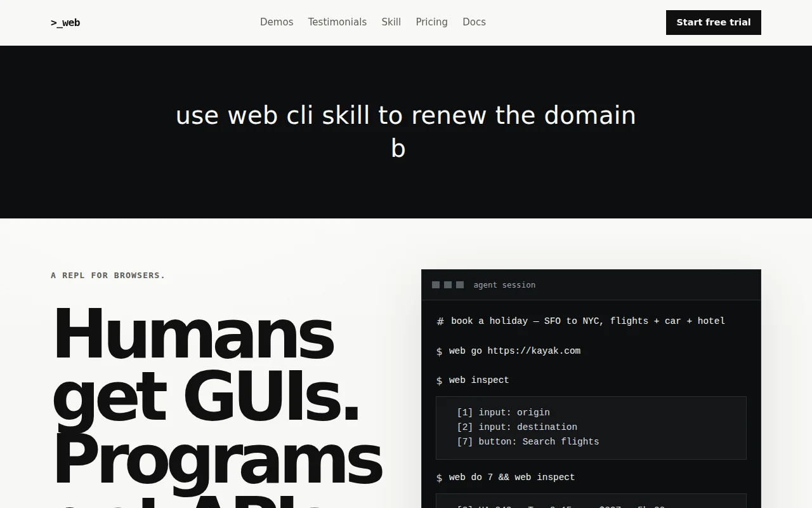Image resolution: width=812 pixels, height=508 pixels.
Task: Click 'web go https://kayak.com' command
Action: tap(509, 351)
